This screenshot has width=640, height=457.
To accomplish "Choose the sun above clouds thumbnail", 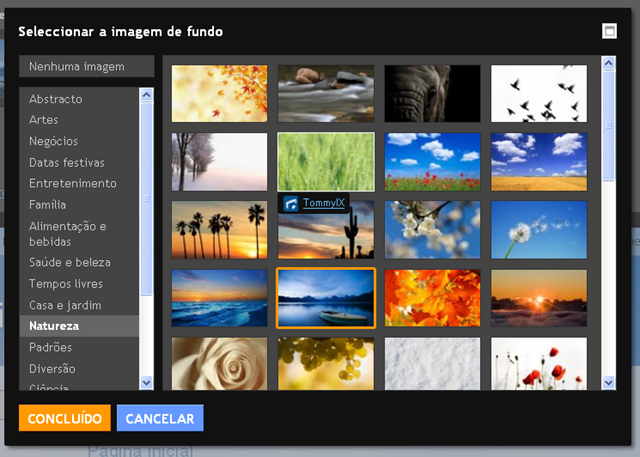I will point(539,298).
